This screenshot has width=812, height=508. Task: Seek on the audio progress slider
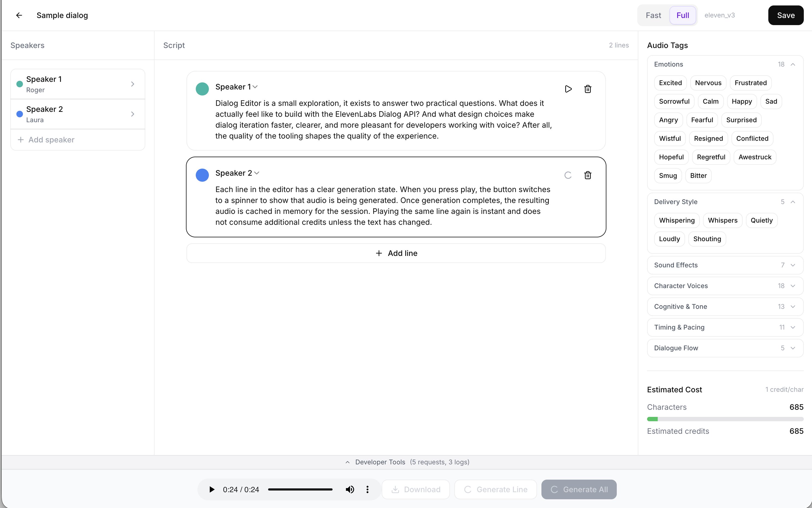pyautogui.click(x=300, y=489)
